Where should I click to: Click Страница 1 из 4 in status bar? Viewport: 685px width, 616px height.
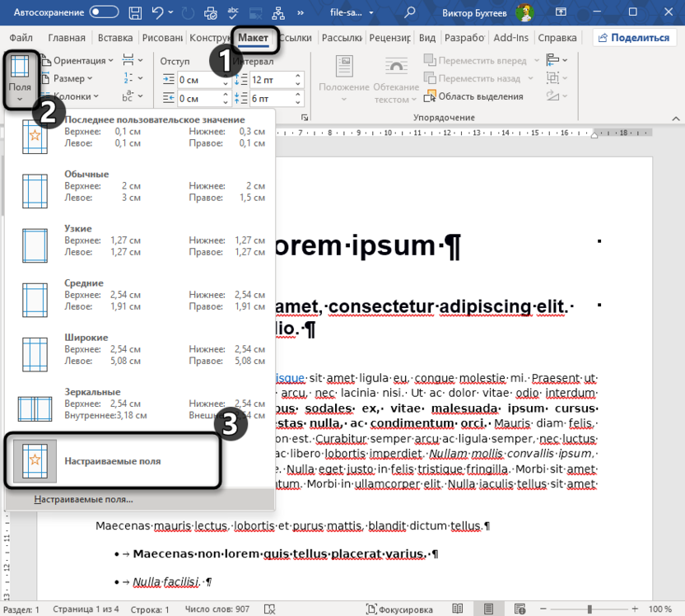coord(86,609)
